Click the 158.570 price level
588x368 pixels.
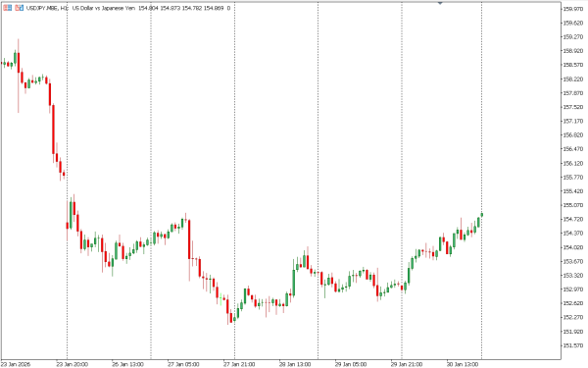[573, 65]
